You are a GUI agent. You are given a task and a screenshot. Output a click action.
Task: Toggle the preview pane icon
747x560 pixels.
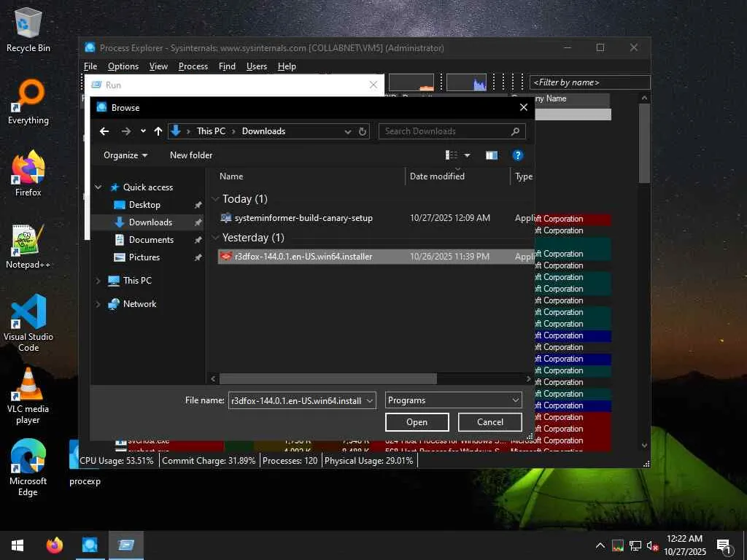point(491,155)
